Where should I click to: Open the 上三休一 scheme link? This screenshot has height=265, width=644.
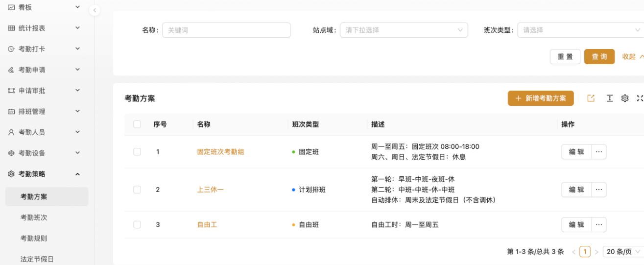(x=211, y=190)
